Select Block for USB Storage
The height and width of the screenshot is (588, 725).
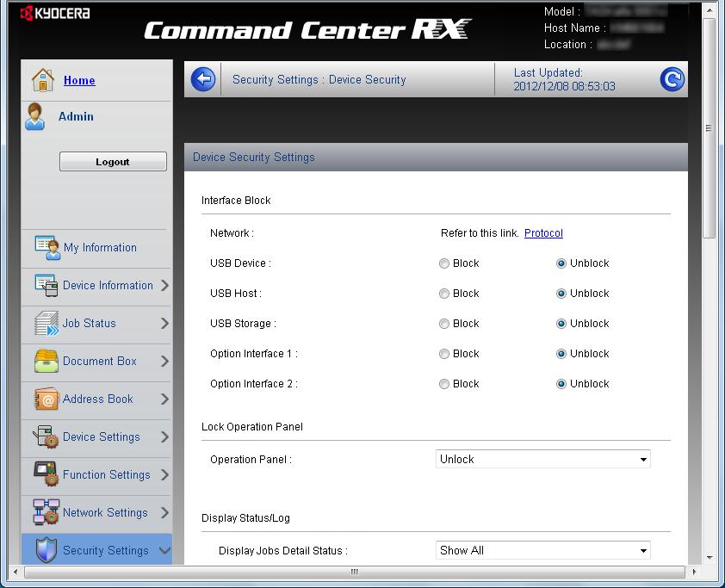tap(444, 324)
